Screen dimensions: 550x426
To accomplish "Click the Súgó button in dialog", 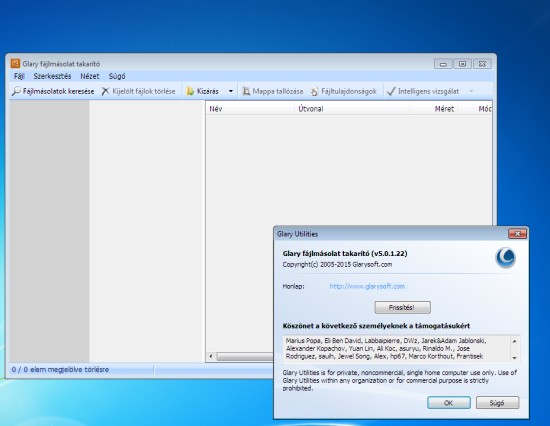I will point(497,403).
